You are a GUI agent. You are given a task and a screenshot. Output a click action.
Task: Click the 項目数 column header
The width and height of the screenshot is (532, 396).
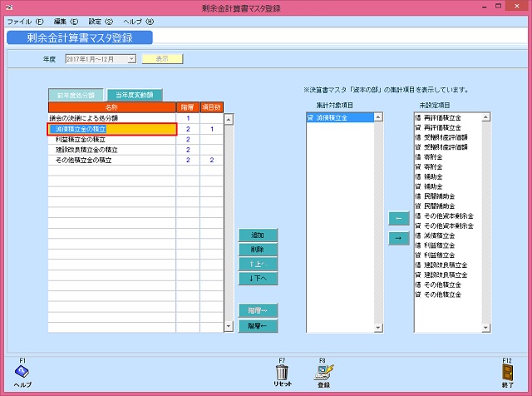(x=212, y=107)
